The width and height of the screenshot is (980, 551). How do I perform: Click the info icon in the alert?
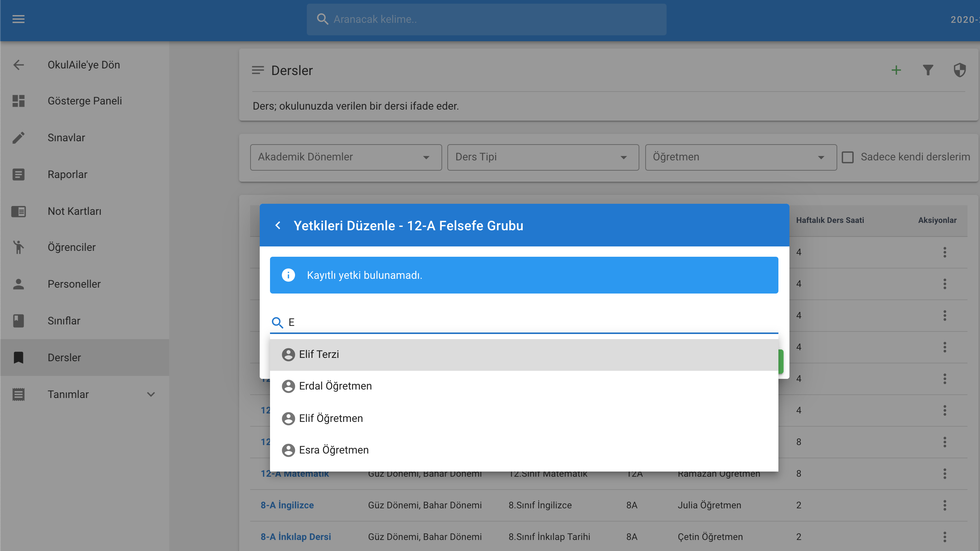click(x=288, y=275)
